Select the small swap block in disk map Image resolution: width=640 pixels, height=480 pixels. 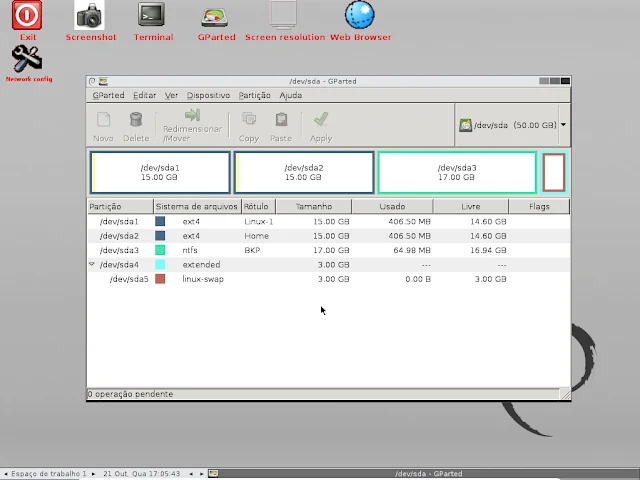click(x=554, y=172)
